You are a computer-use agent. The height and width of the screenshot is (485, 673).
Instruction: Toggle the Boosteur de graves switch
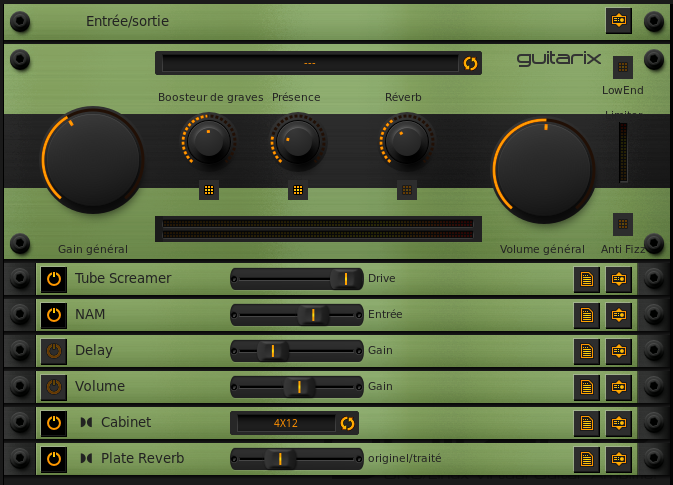coord(209,190)
